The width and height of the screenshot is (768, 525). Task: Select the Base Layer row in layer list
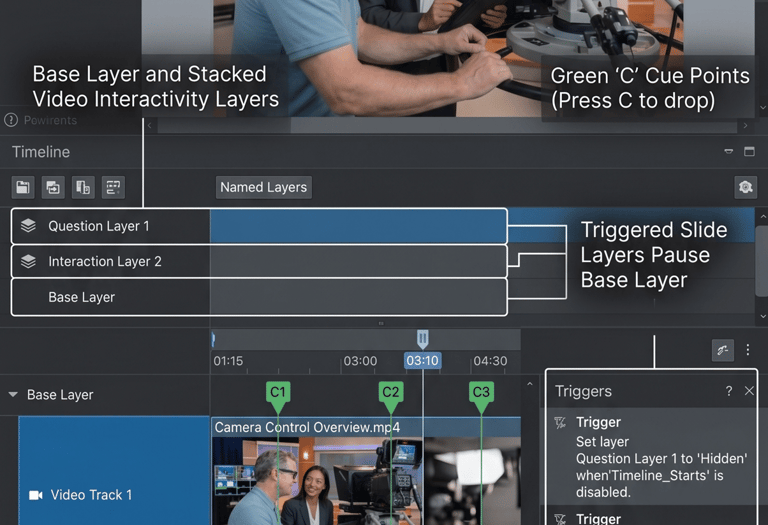click(x=259, y=297)
